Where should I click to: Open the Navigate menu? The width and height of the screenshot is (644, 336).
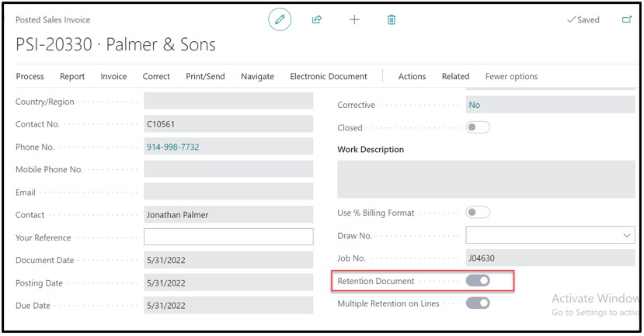pos(257,76)
